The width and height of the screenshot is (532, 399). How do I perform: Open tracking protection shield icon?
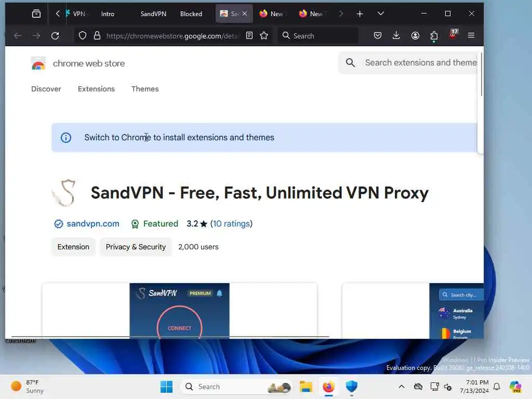83,36
